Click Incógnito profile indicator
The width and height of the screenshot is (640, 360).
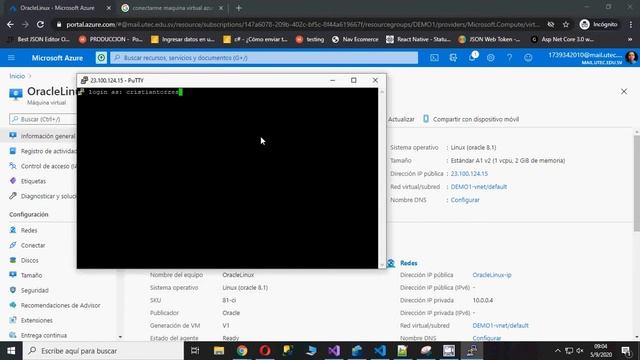click(599, 24)
